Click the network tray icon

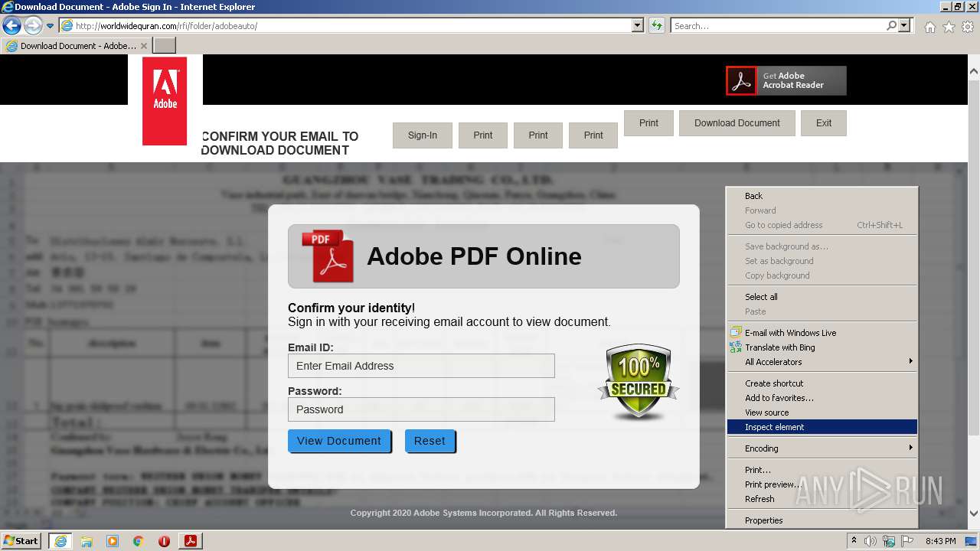click(889, 541)
